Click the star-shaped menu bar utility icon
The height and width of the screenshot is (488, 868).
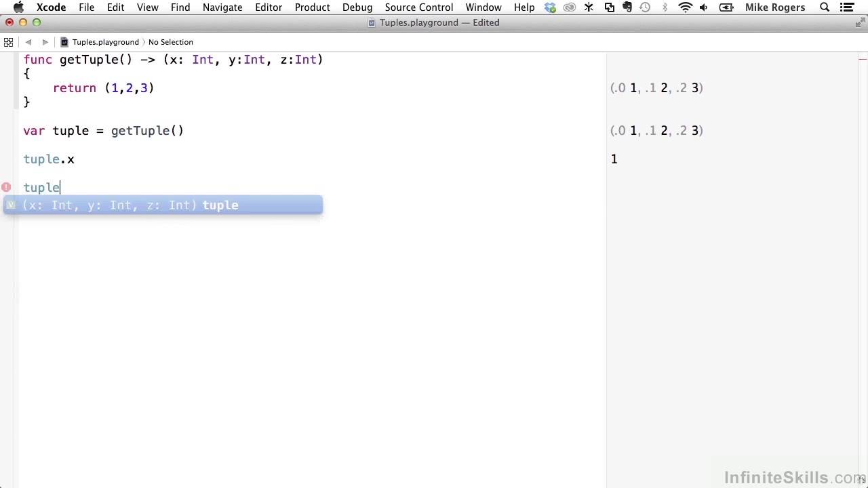tap(589, 7)
